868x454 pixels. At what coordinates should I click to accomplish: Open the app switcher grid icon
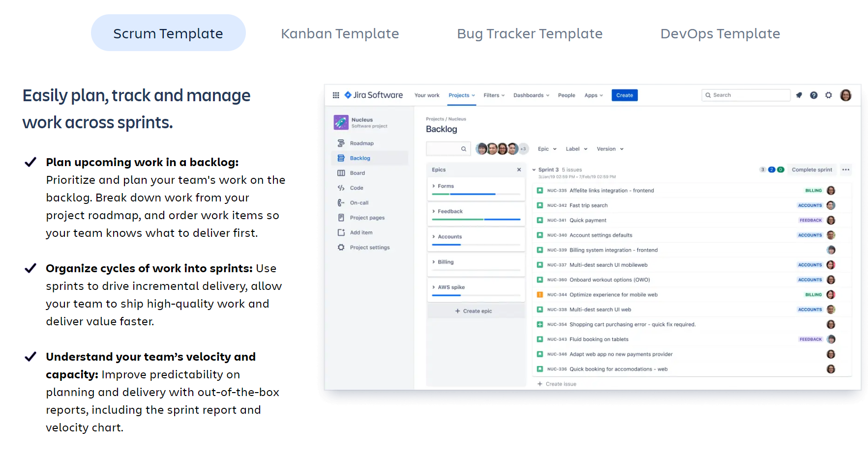click(x=336, y=95)
